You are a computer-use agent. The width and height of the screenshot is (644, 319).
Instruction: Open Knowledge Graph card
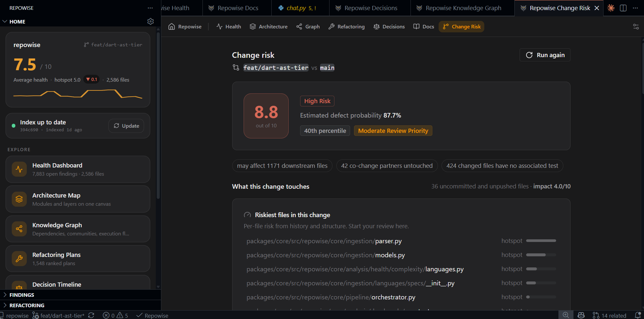click(x=78, y=229)
